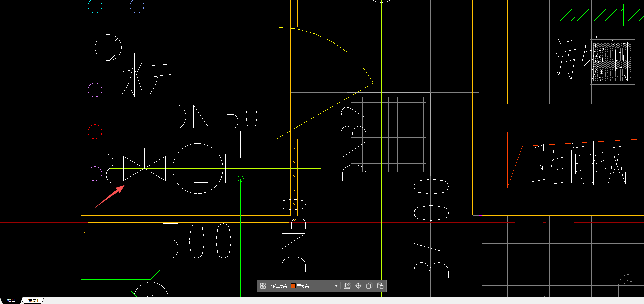Click the paste clipboard icon in the annotation toolbar

(x=380, y=286)
